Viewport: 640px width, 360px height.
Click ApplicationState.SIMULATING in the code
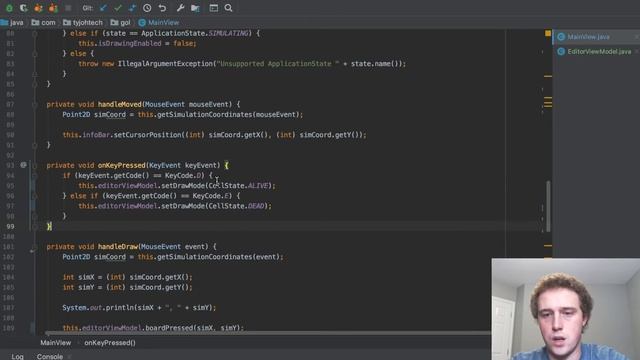[x=194, y=33]
